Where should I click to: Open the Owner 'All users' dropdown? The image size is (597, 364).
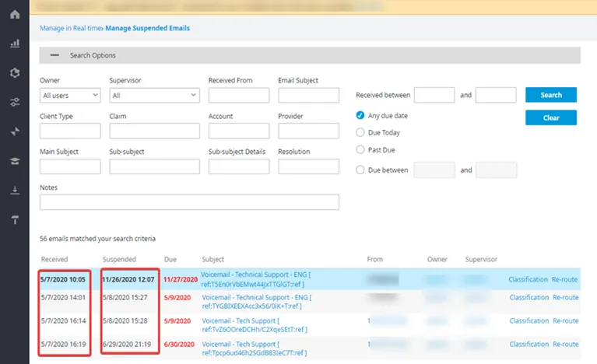pyautogui.click(x=70, y=95)
